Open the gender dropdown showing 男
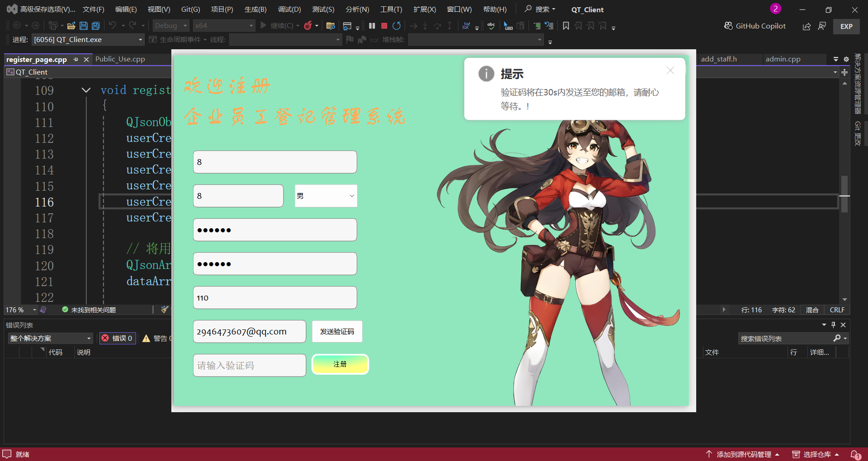This screenshot has width=868, height=461. click(325, 196)
